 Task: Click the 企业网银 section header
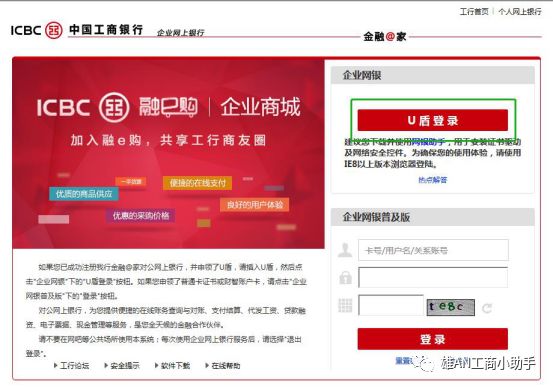click(433, 75)
